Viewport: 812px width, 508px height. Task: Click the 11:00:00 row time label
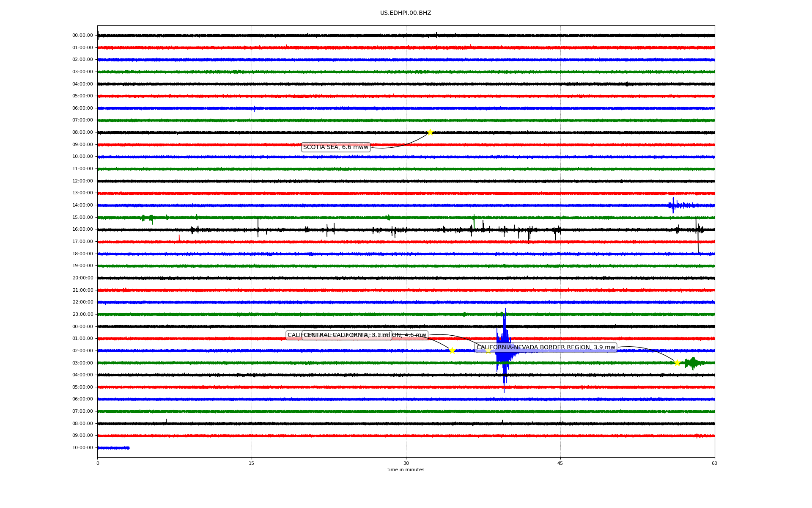[x=82, y=169]
